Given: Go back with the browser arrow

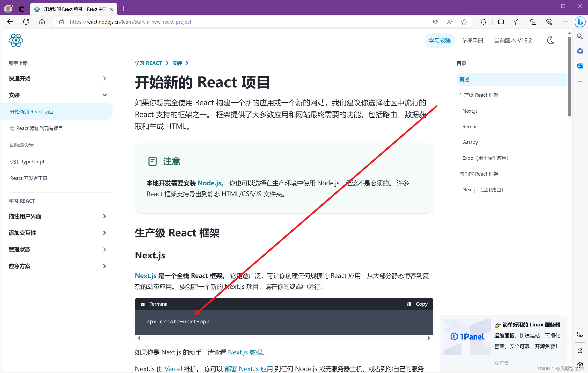Looking at the screenshot, I should 10,22.
